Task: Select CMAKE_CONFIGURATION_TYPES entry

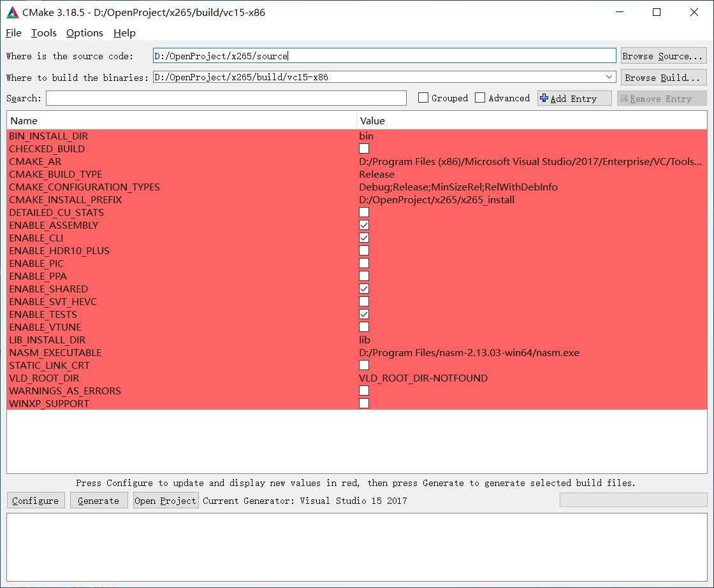Action: click(x=85, y=187)
